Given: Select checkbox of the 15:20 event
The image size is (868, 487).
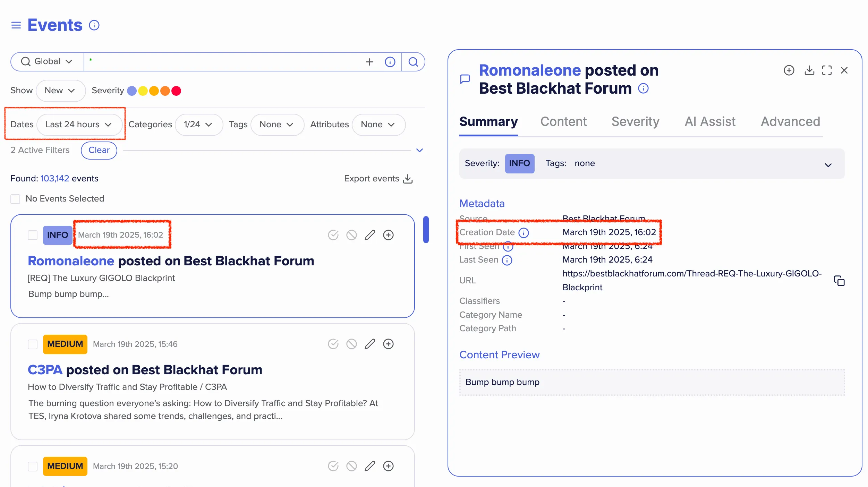Looking at the screenshot, I should (x=33, y=467).
